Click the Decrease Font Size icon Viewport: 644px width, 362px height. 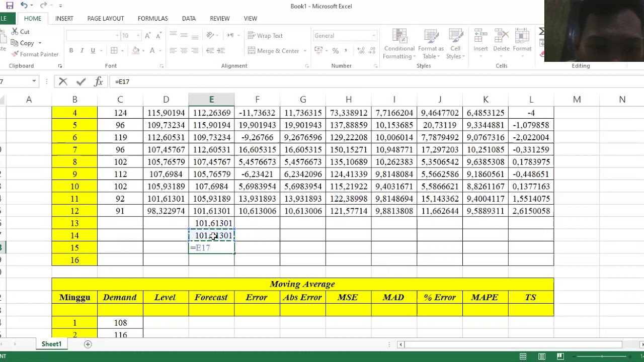(158, 36)
